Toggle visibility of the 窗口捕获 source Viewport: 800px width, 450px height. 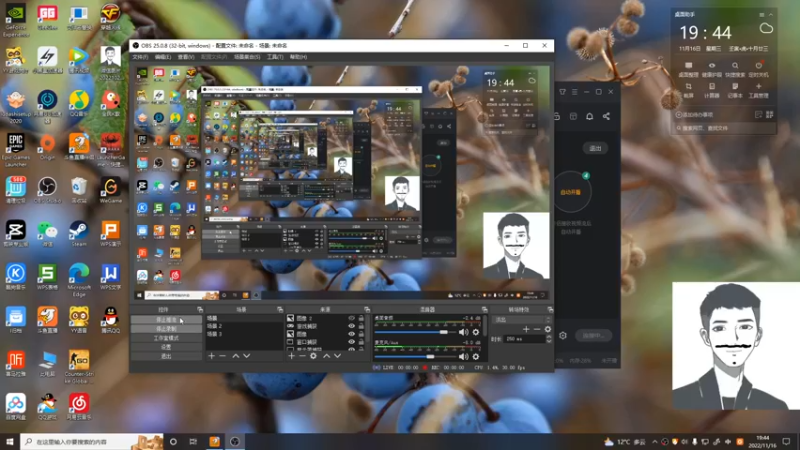pos(351,342)
